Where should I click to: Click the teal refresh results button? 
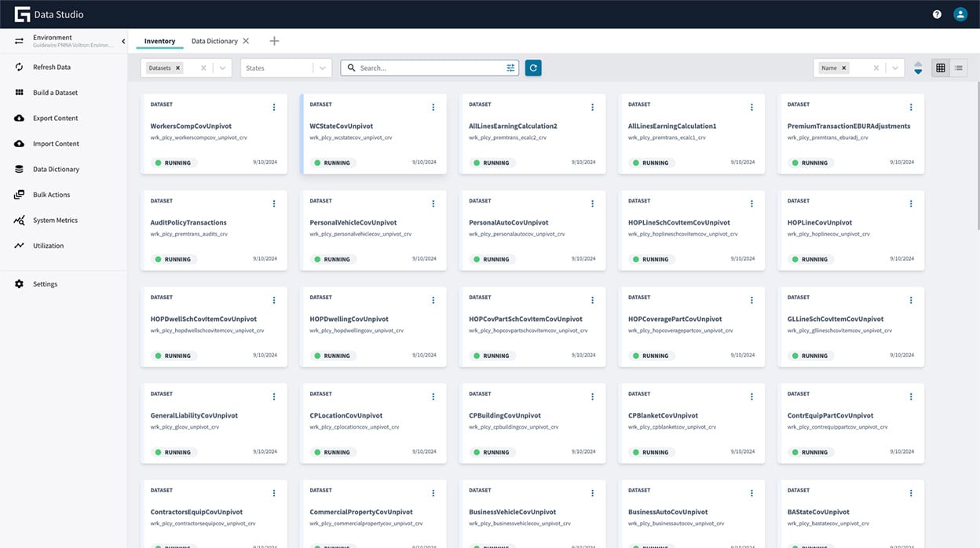533,68
